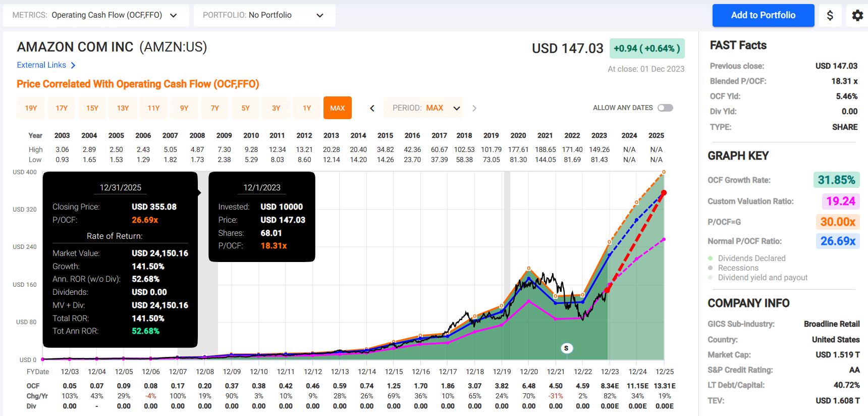868x416 pixels.
Task: Open the Period MAX dropdown
Action: [x=423, y=108]
